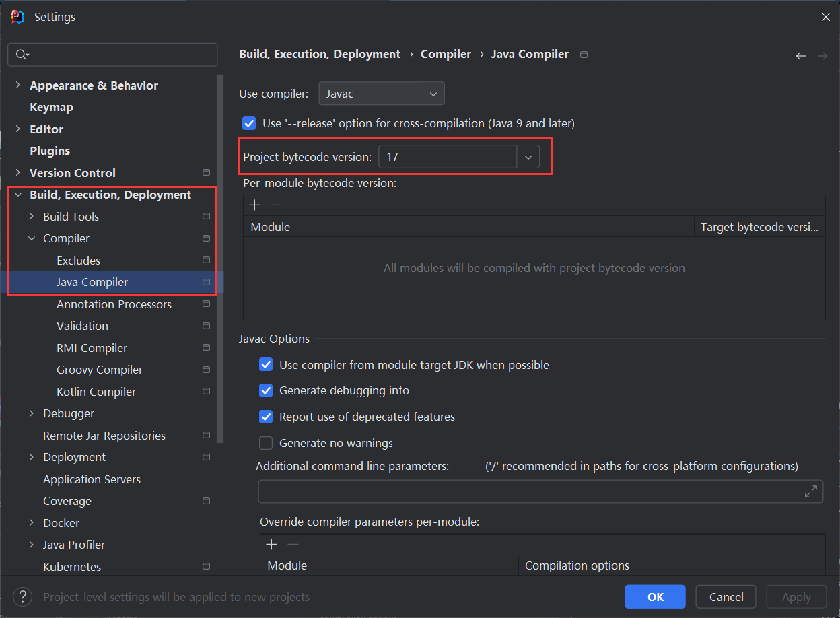Image resolution: width=840 pixels, height=618 pixels.
Task: Click the project-level icon next to Coverage
Action: 206,501
